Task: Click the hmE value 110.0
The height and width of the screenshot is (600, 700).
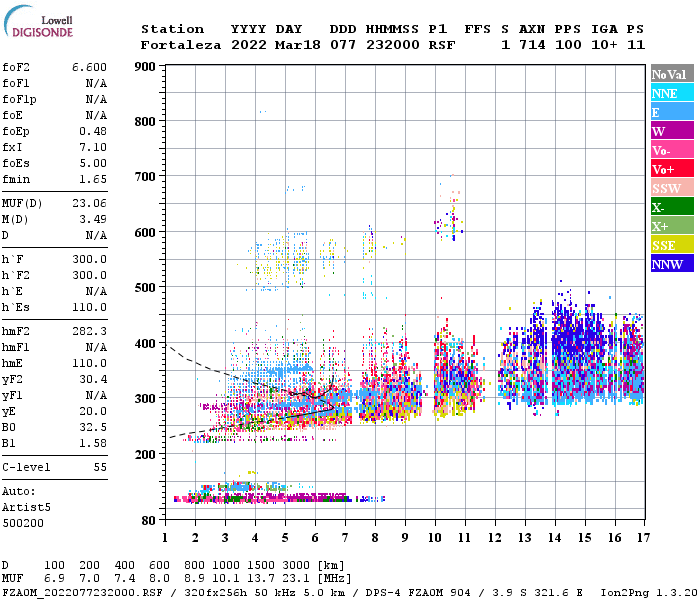Action: coord(89,363)
